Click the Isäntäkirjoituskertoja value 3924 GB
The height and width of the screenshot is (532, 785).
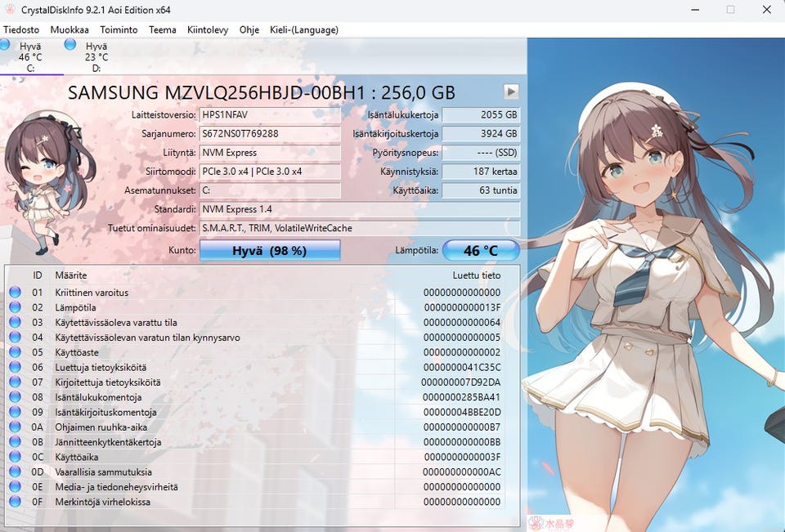[x=481, y=134]
